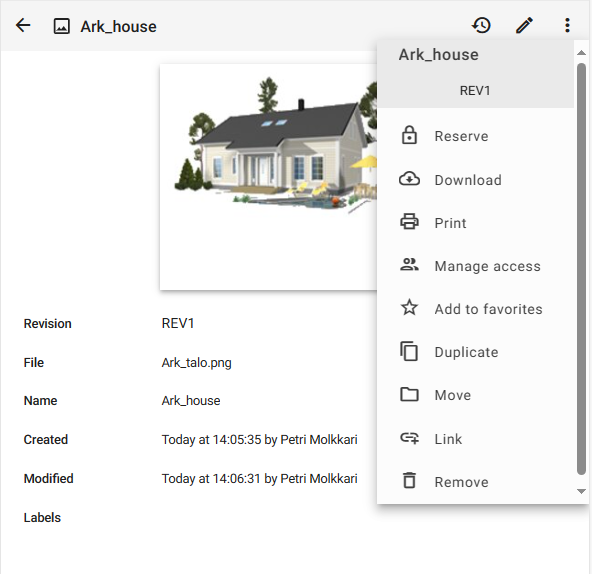Click the star favorites icon
Viewport: 592px width, 574px height.
[409, 308]
